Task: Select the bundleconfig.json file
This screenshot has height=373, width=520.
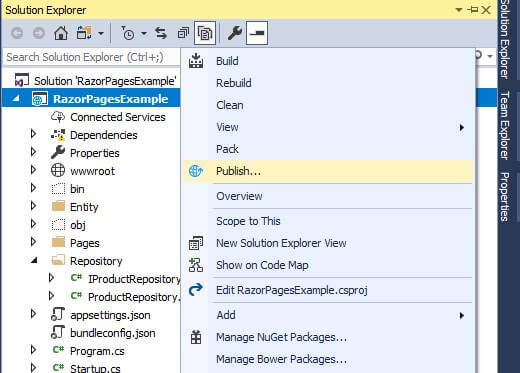Action: pos(113,333)
